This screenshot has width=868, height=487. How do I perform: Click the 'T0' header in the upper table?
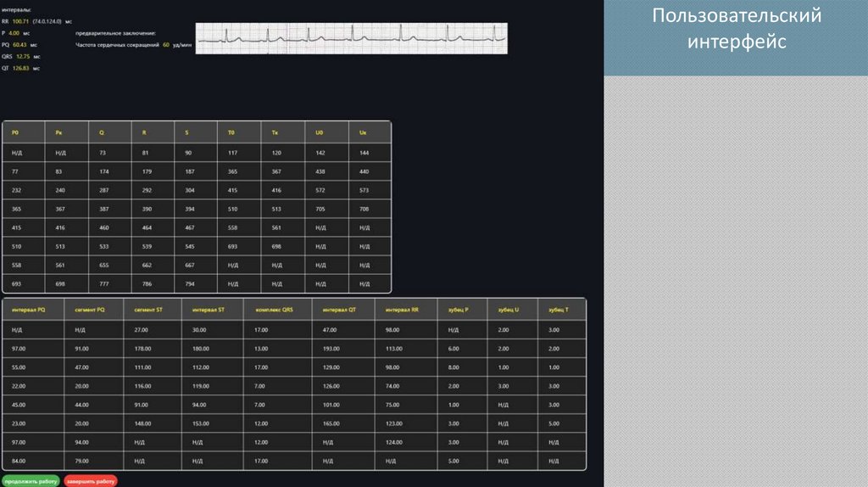coord(239,132)
